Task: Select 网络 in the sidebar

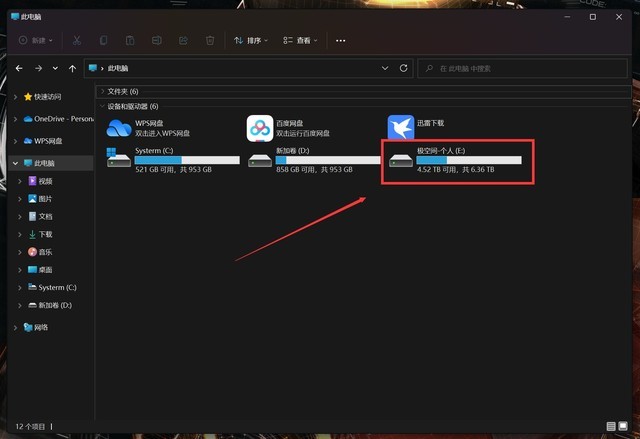Action: pos(36,327)
